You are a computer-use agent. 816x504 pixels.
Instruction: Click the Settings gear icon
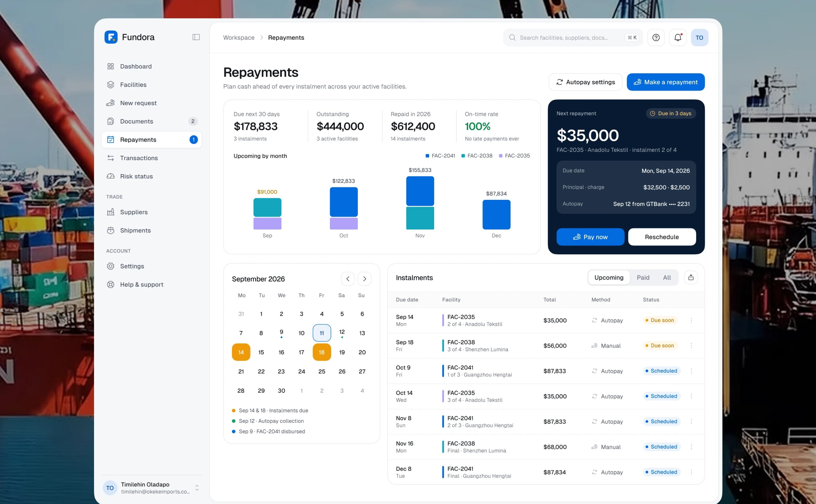[111, 266]
